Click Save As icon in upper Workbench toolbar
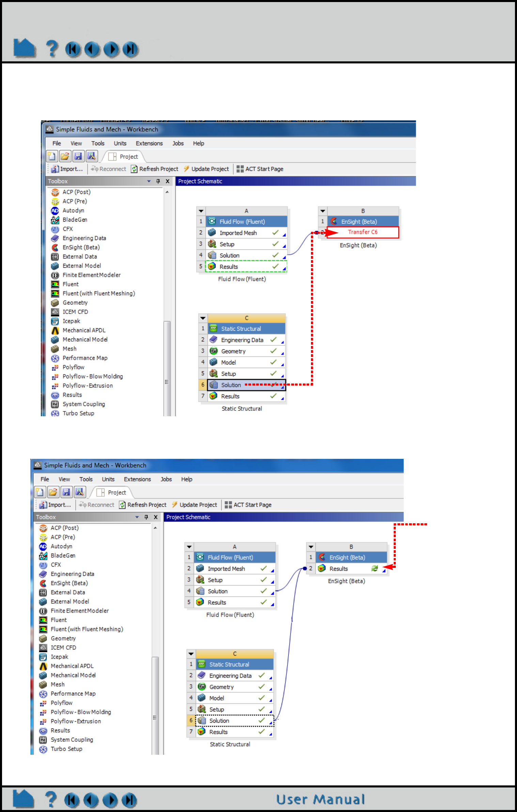The image size is (517, 812). (x=92, y=156)
